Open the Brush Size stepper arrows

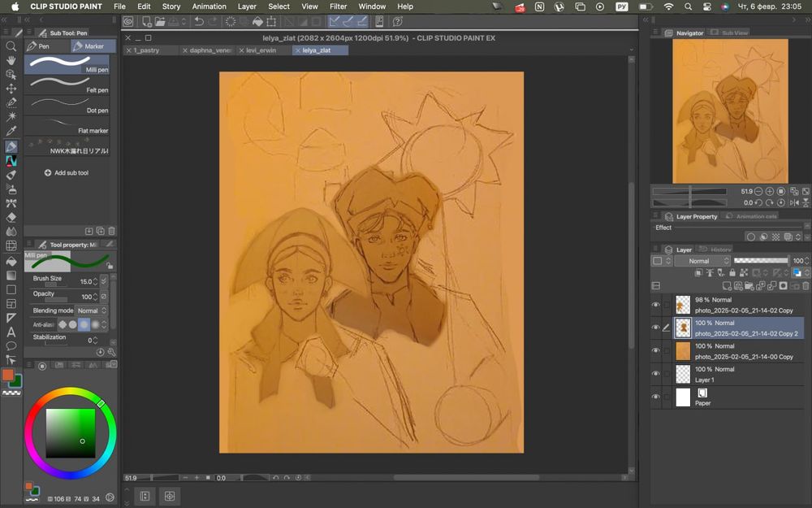tap(96, 281)
